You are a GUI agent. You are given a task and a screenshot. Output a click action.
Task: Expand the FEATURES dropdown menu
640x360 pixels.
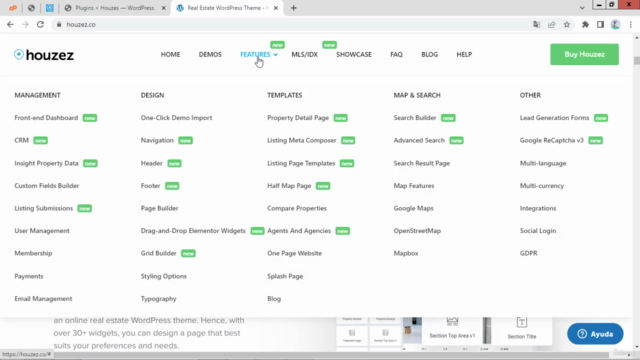pos(259,54)
